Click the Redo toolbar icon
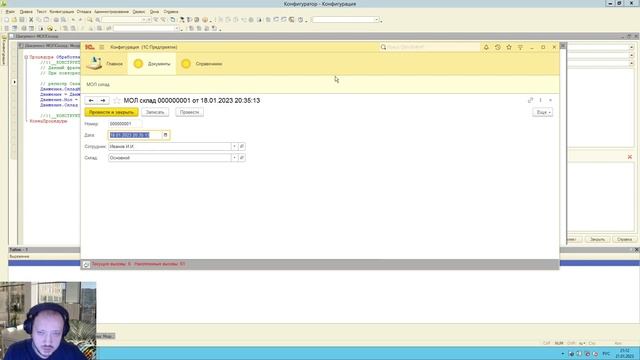640x360 pixels. pos(80,20)
